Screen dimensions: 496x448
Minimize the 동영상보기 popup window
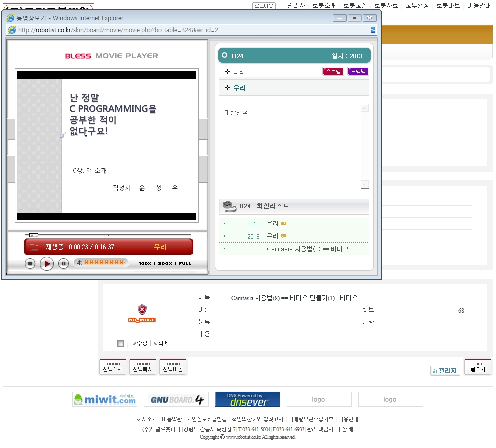[339, 18]
